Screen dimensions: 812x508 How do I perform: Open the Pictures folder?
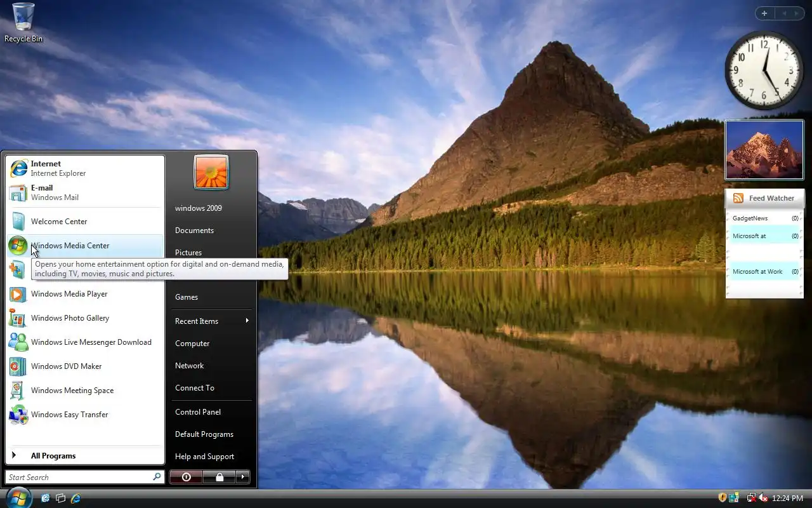pyautogui.click(x=211, y=253)
